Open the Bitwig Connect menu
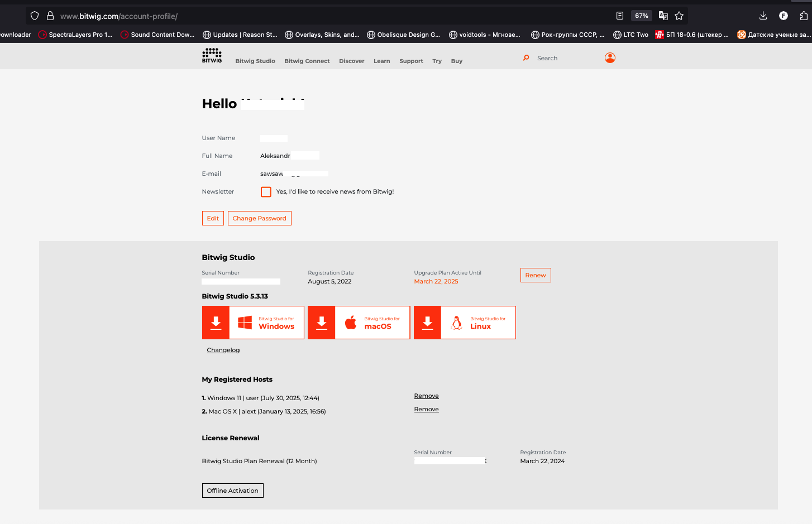The image size is (812, 524). tap(307, 61)
